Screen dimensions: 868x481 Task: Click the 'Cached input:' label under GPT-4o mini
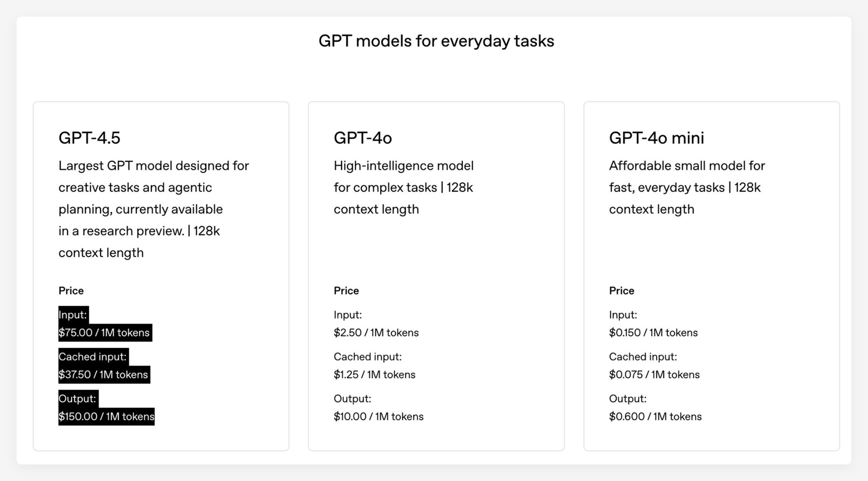643,357
